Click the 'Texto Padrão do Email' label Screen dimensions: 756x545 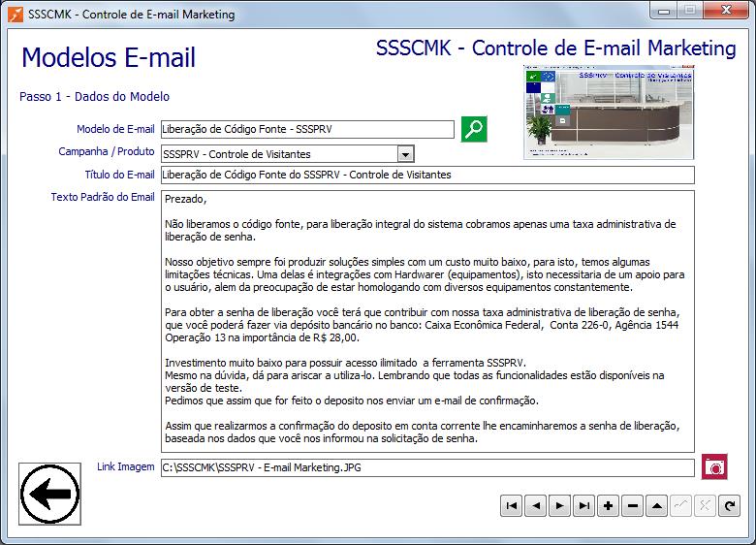pyautogui.click(x=103, y=197)
